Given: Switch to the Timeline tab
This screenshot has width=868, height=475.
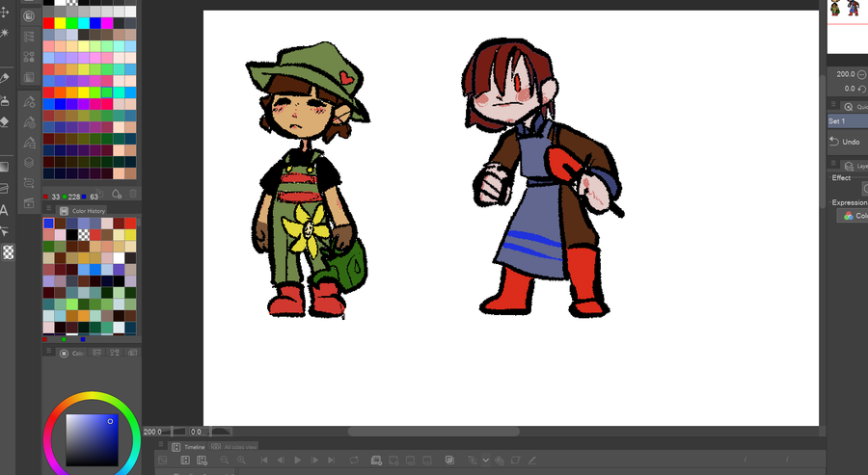Looking at the screenshot, I should [188, 447].
